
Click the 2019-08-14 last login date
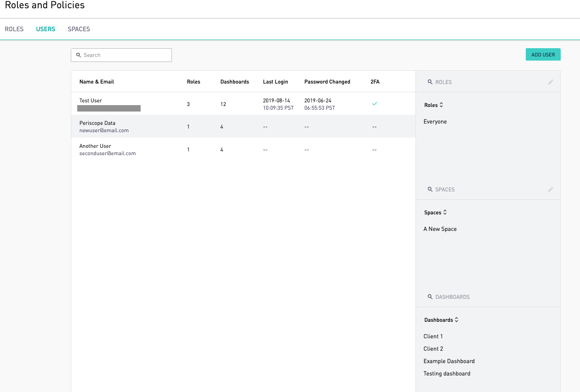coord(276,101)
